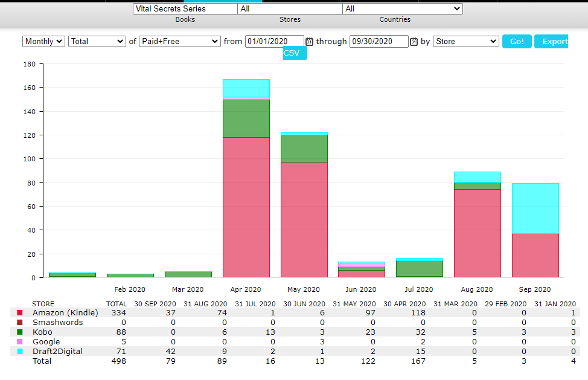Click the Draft2Digital cyan legend swatch
588x380 pixels.
(20, 351)
